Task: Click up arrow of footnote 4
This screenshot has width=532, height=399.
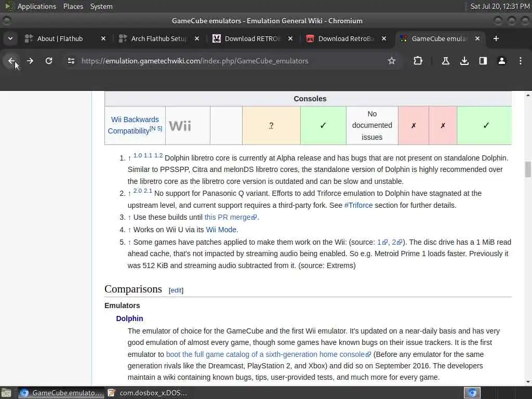Action: tap(129, 230)
